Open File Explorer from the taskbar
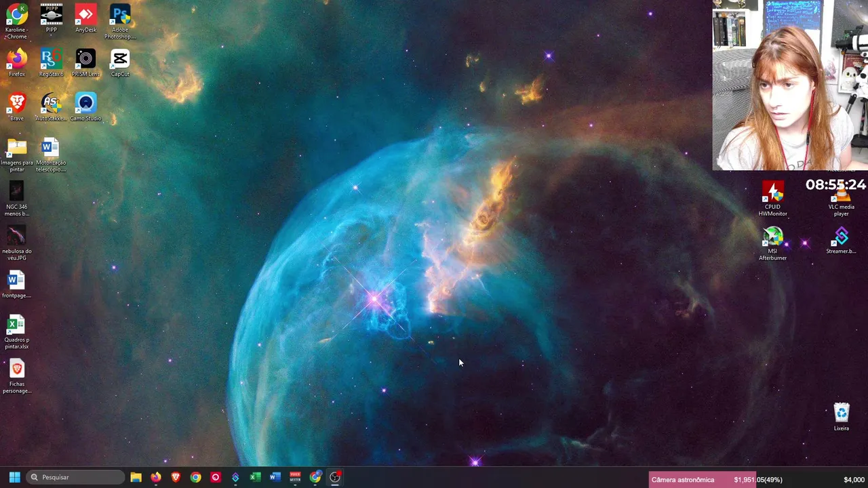This screenshot has height=488, width=868. tap(136, 477)
